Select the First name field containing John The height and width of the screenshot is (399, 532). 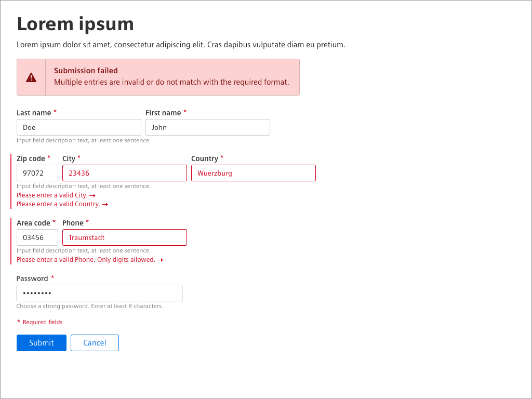(207, 127)
